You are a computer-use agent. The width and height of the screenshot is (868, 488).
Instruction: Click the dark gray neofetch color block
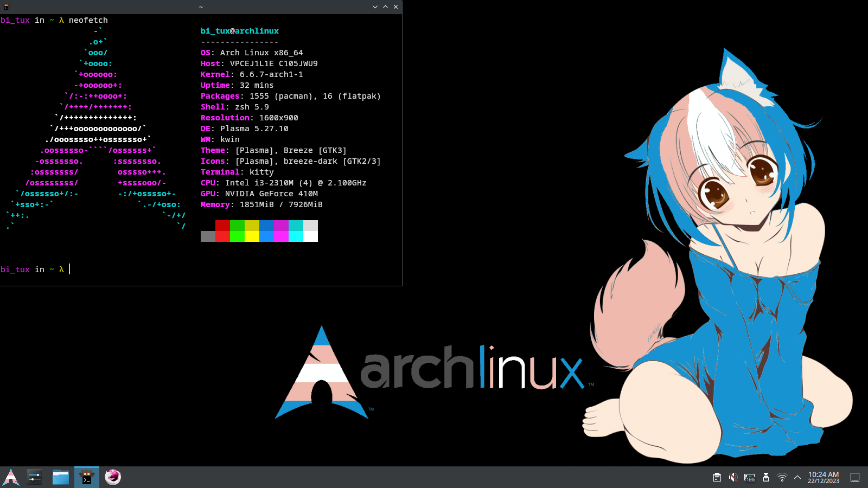click(x=208, y=236)
